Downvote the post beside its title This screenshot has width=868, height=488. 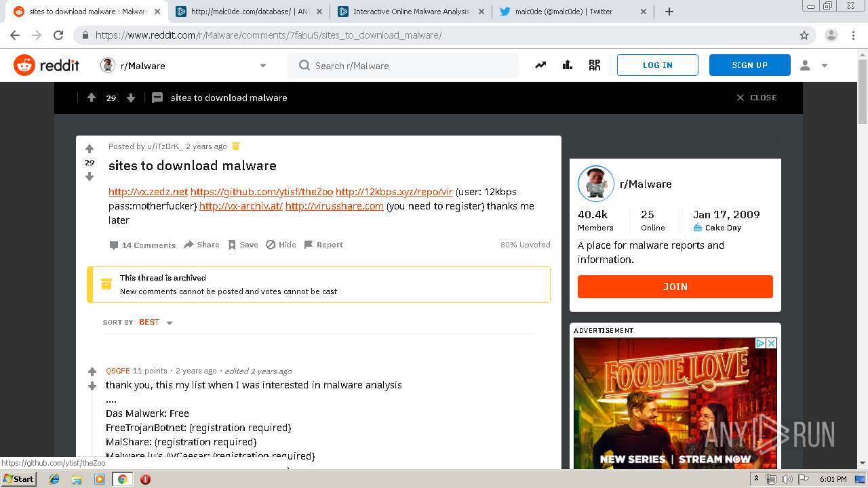coord(89,177)
